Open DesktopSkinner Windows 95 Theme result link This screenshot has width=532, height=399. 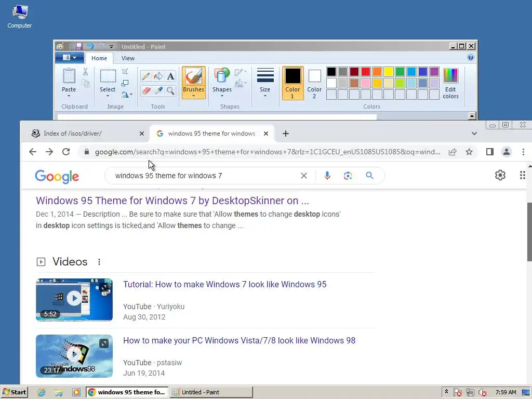(x=172, y=201)
